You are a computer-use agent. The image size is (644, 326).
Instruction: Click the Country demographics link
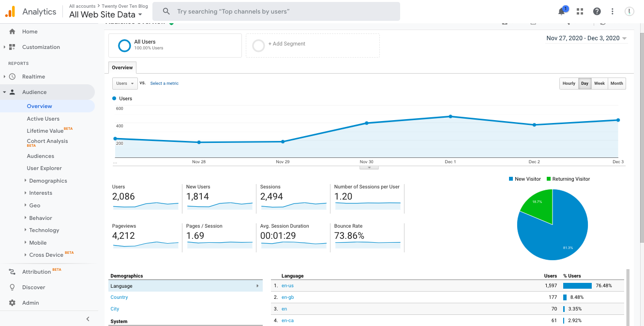click(119, 297)
